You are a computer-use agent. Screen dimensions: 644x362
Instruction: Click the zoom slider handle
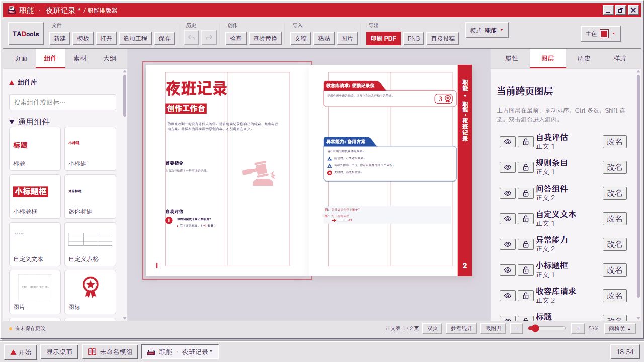534,328
